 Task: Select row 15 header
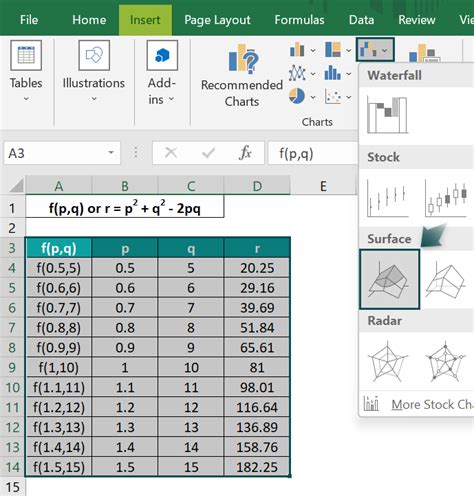(12, 487)
